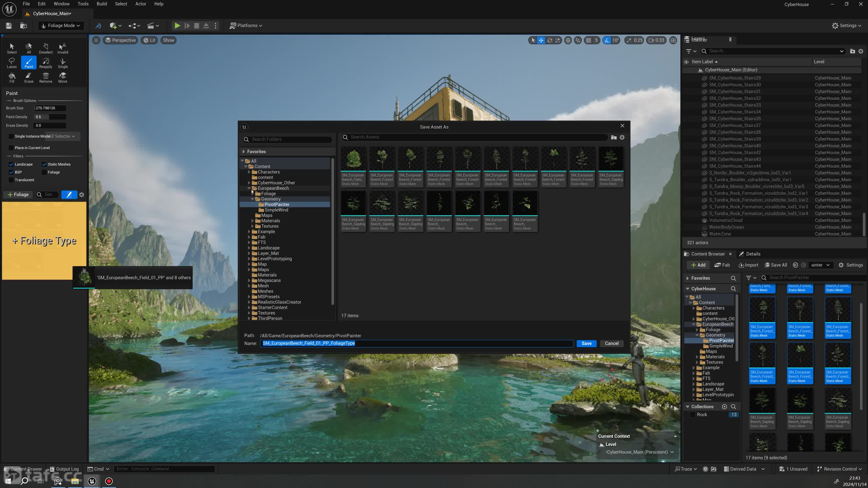Adjust the Brush Size value slider
Image resolution: width=868 pixels, height=488 pixels.
(x=50, y=108)
